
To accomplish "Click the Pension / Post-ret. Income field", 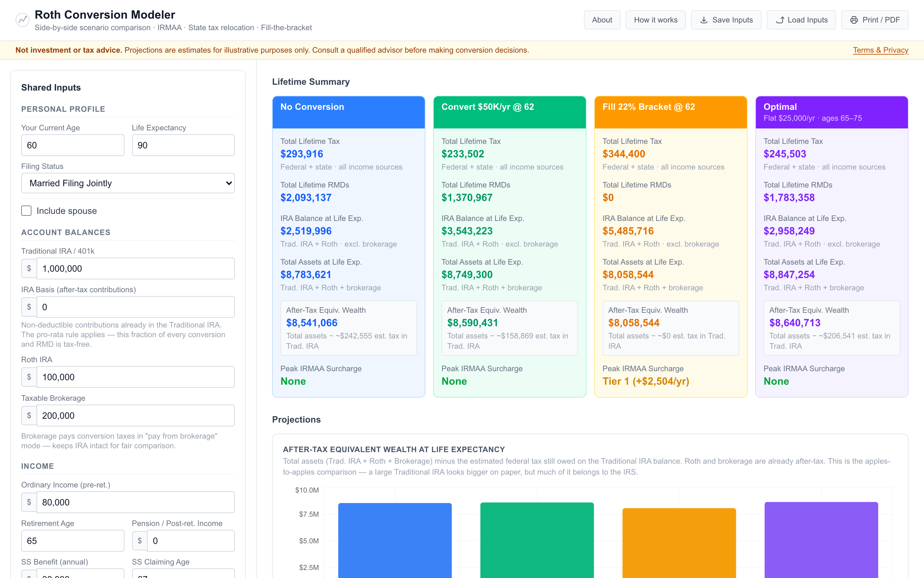I will point(191,540).
